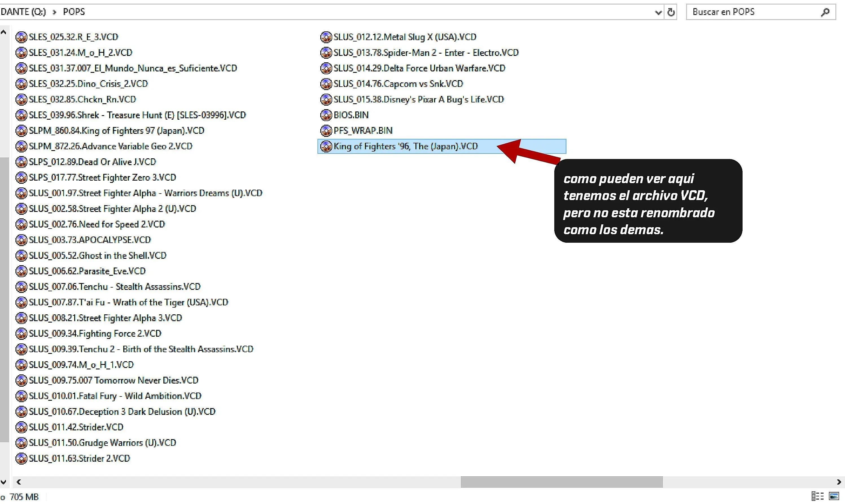
Task: Click the horizontal scrollbar right arrow
Action: coord(839,482)
